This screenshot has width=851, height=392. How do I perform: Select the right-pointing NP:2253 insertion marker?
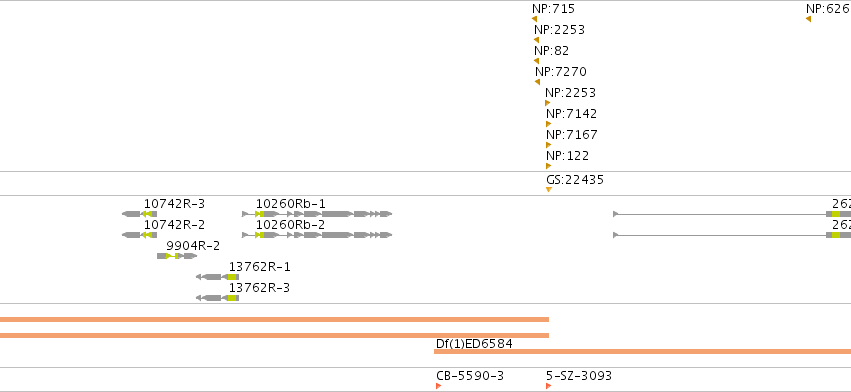click(x=548, y=103)
